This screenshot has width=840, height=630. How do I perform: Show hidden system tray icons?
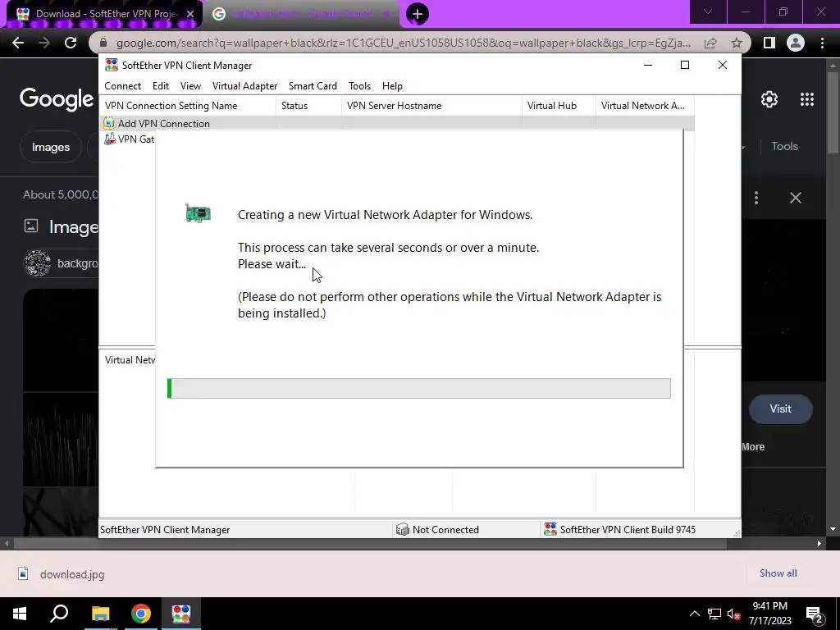click(x=694, y=614)
